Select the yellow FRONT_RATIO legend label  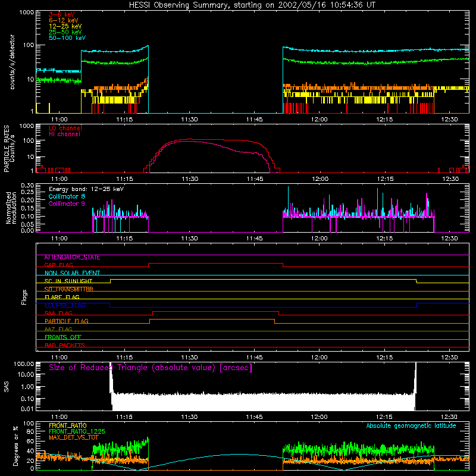(68, 425)
